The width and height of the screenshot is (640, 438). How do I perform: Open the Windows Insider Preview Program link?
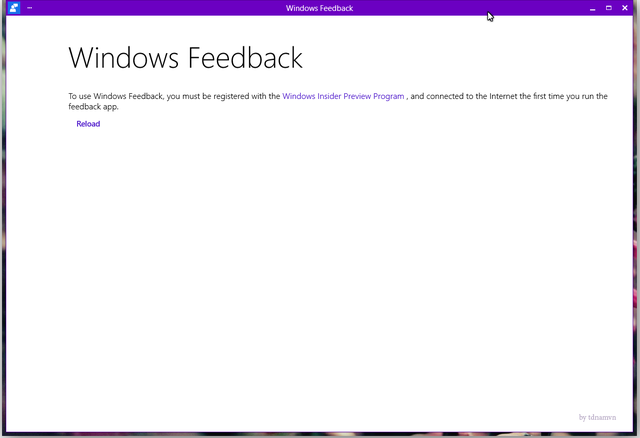click(x=343, y=96)
